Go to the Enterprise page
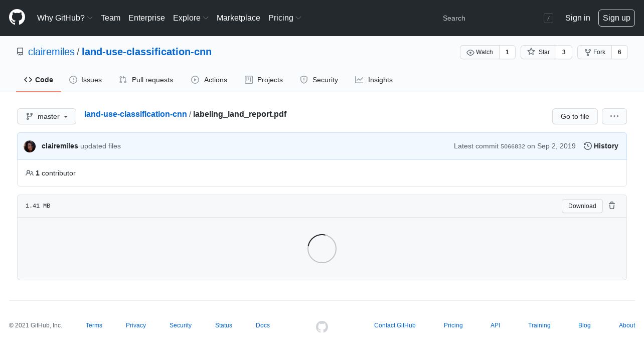Screen dimensions: 644x358 (x=146, y=18)
